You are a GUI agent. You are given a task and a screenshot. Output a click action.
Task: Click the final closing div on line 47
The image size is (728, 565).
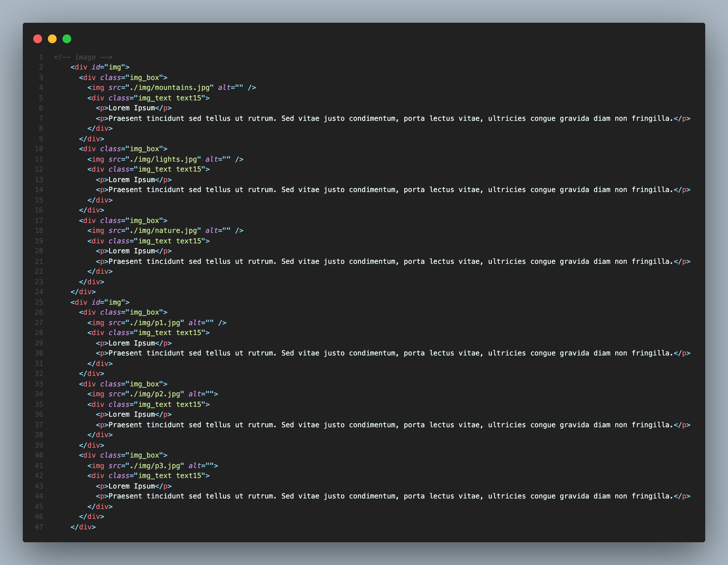[x=83, y=527]
